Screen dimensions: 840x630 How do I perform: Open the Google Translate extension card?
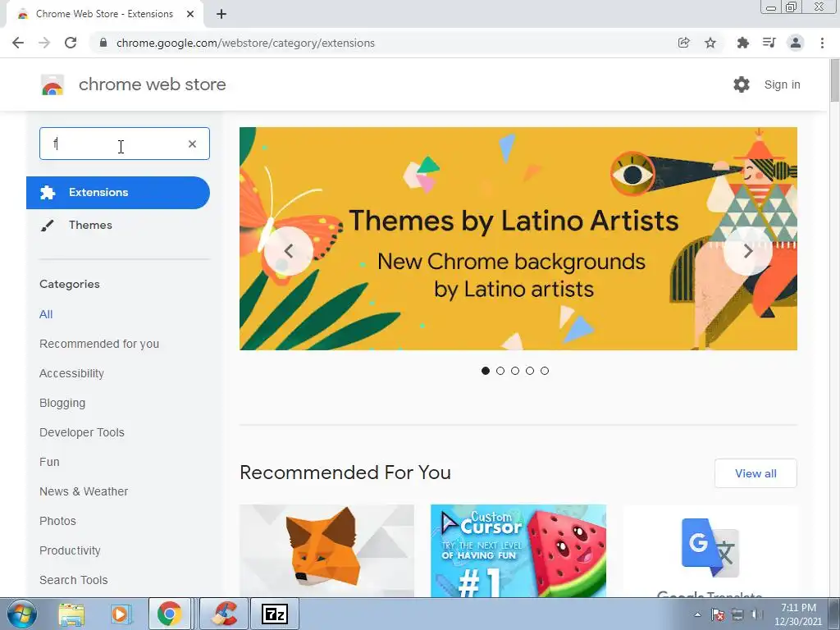pos(710,550)
